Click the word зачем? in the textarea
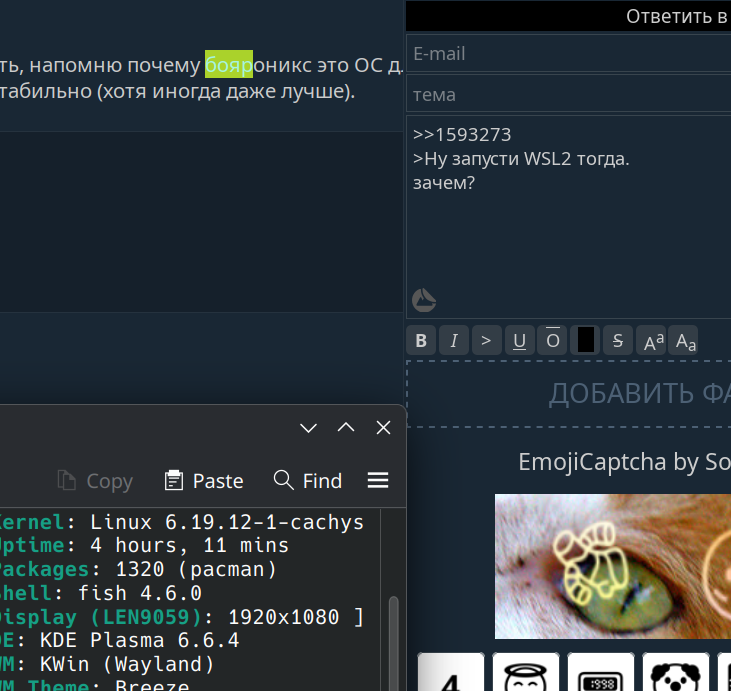This screenshot has height=691, width=731. [x=444, y=183]
